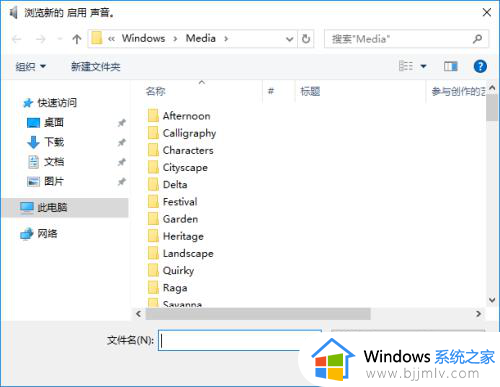Viewport: 500px width, 387px height.
Task: Select the Characters folder icon
Action: point(153,150)
